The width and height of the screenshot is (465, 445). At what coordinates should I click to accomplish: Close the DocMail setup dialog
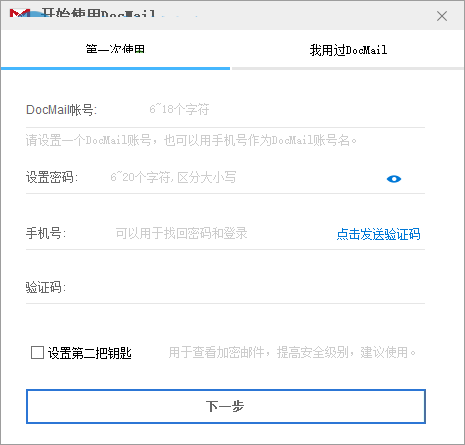pos(442,16)
